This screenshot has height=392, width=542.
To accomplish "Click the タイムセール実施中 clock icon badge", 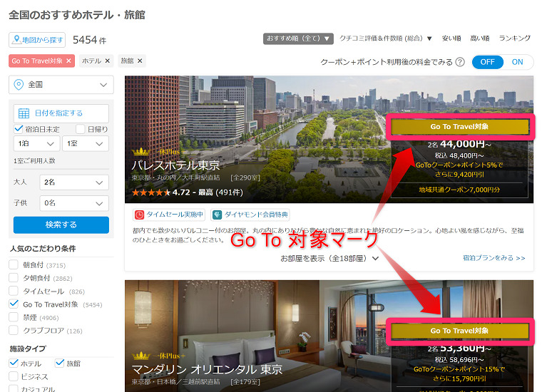I will pos(139,215).
